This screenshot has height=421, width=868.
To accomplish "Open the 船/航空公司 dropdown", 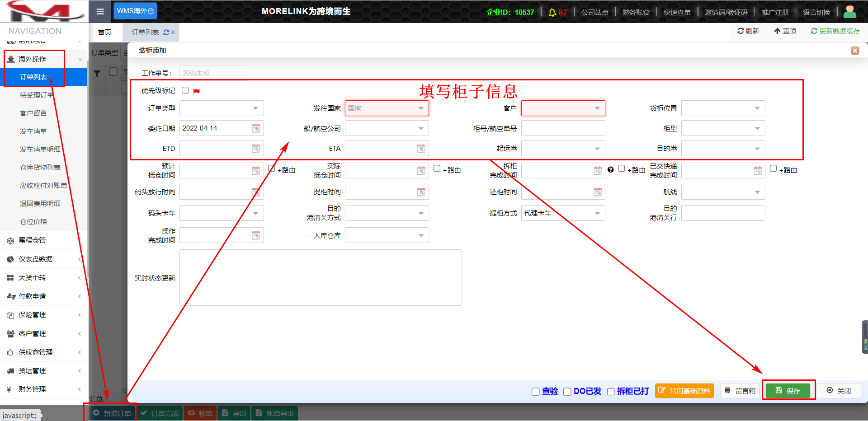I will click(x=387, y=129).
